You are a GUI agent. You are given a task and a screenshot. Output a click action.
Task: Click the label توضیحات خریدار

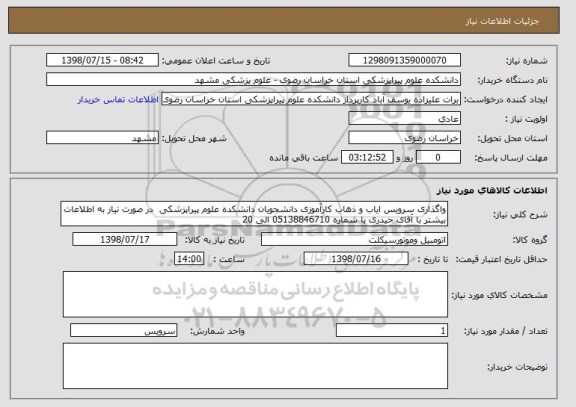pos(518,367)
